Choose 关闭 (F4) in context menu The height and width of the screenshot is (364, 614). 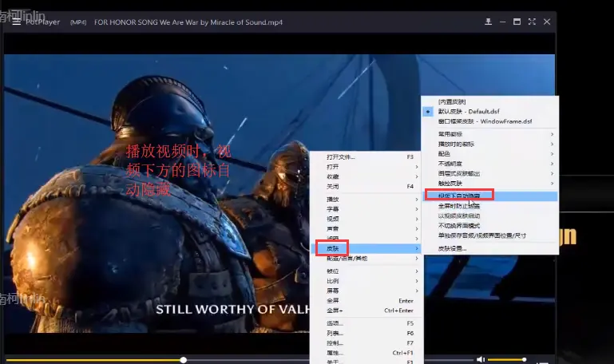pyautogui.click(x=366, y=186)
